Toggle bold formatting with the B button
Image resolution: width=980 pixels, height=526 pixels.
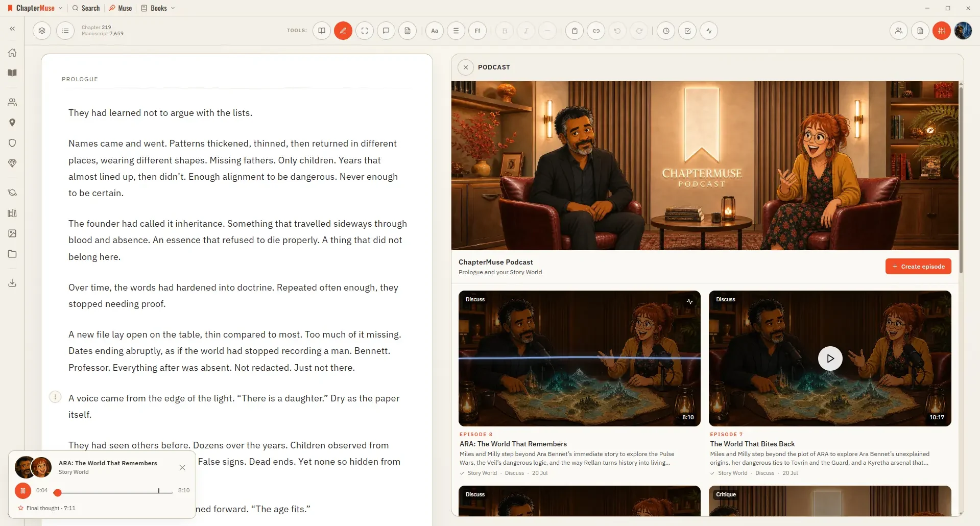[505, 31]
